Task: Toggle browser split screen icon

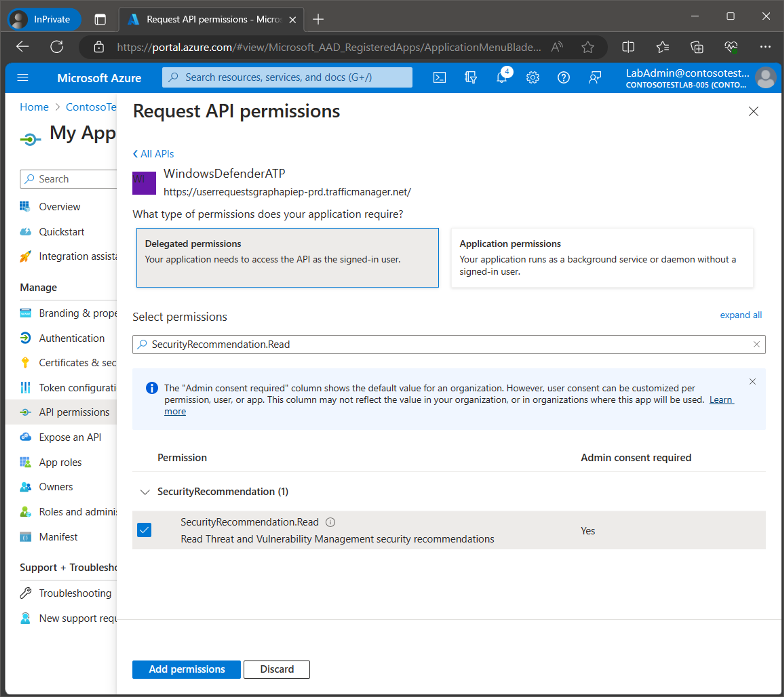Action: (628, 47)
